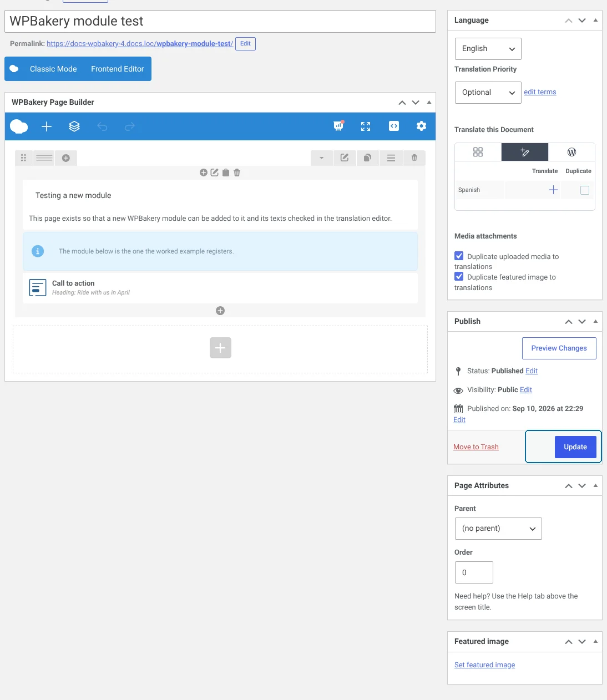Open Parent (no parent) dropdown

point(498,529)
